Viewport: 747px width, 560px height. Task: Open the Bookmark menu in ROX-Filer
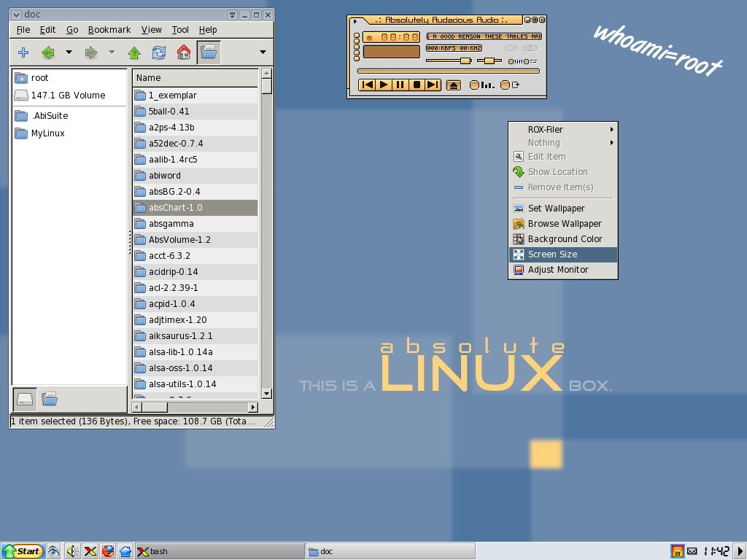[x=109, y=30]
